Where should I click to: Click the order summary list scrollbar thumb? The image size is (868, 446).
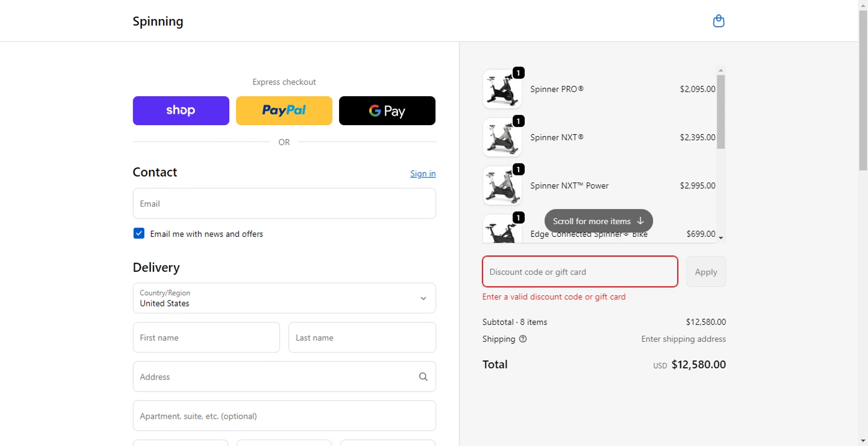721,112
